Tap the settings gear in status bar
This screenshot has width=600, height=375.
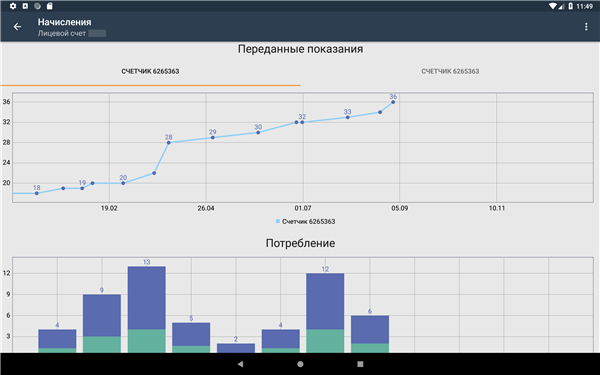point(13,6)
